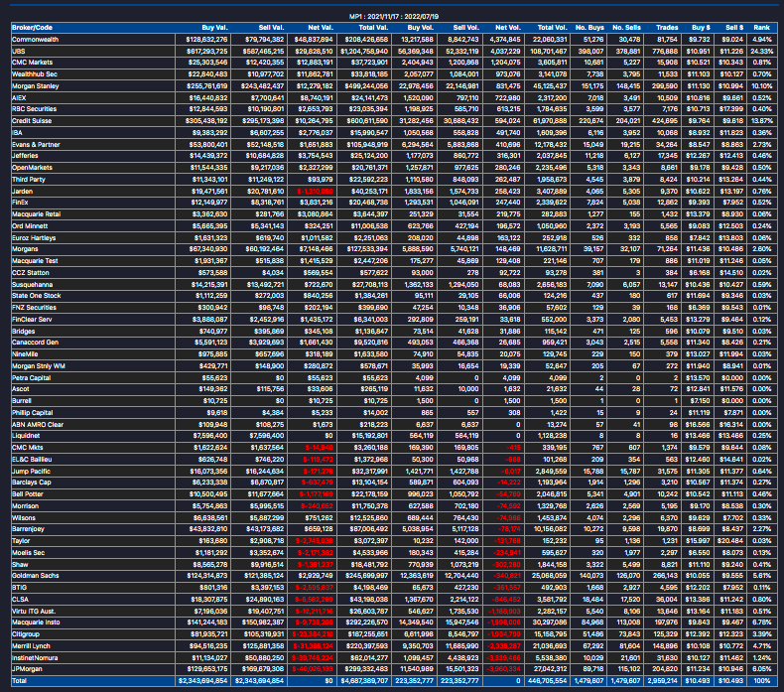
Task: Select the Liquidnet broker name
Action: [26, 436]
